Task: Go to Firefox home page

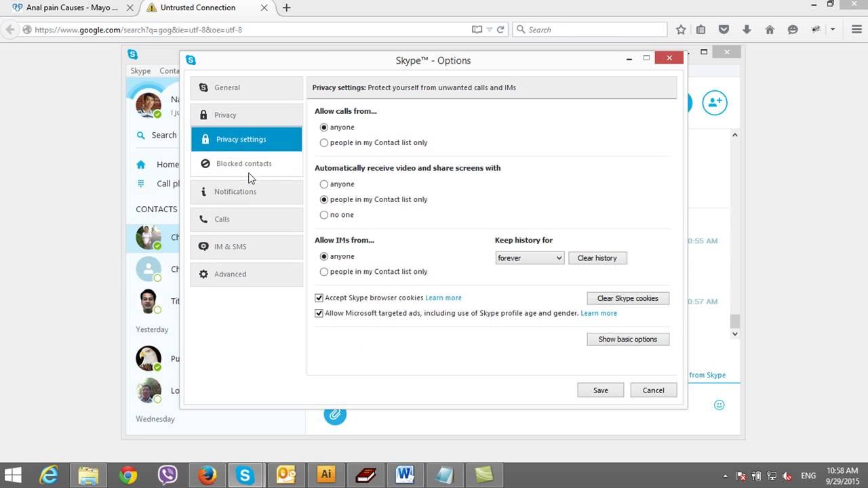Action: point(770,30)
